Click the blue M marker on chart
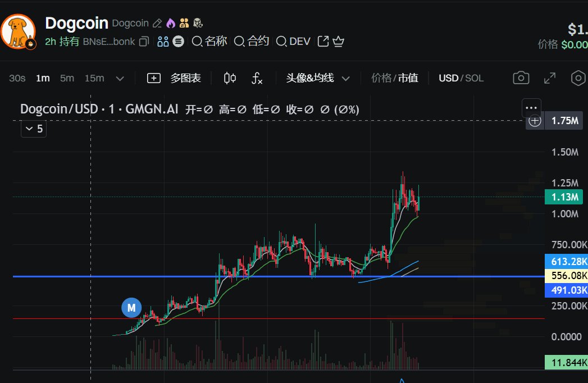The image size is (588, 383). point(131,308)
